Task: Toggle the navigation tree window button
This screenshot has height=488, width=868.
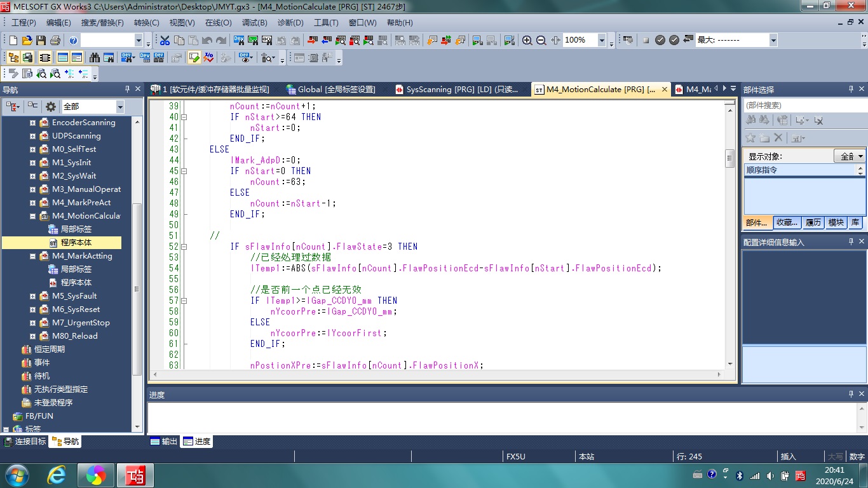Action: (x=13, y=57)
